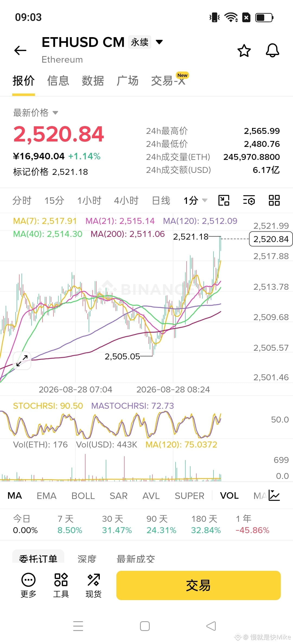This screenshot has width=293, height=644.
Task: Tap the 90 天 24.31% performance
Action: click(x=161, y=524)
